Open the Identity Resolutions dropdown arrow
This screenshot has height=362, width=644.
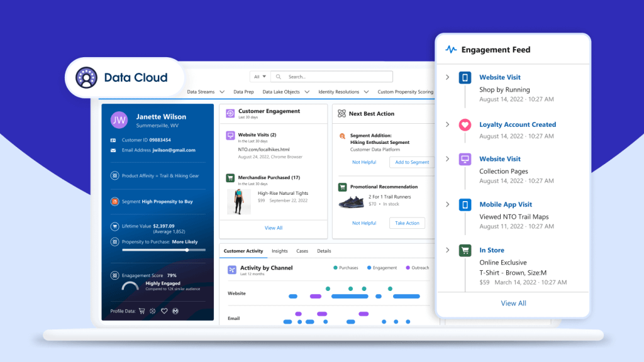(x=366, y=92)
